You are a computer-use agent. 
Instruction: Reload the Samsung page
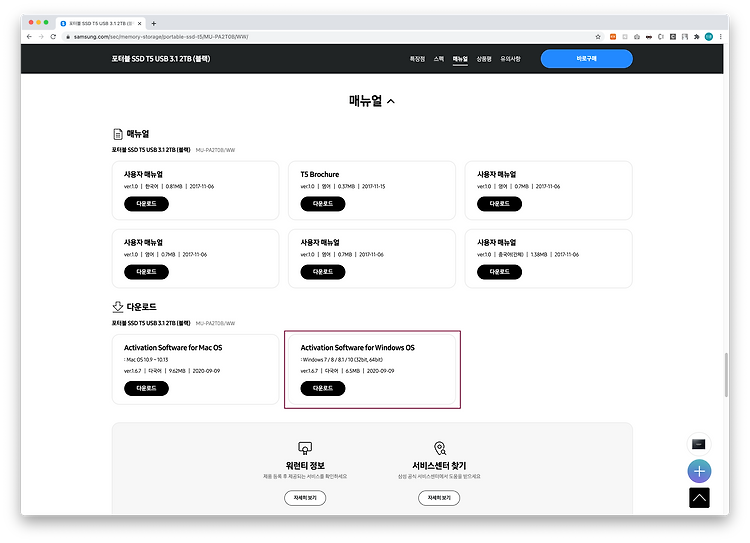[53, 36]
